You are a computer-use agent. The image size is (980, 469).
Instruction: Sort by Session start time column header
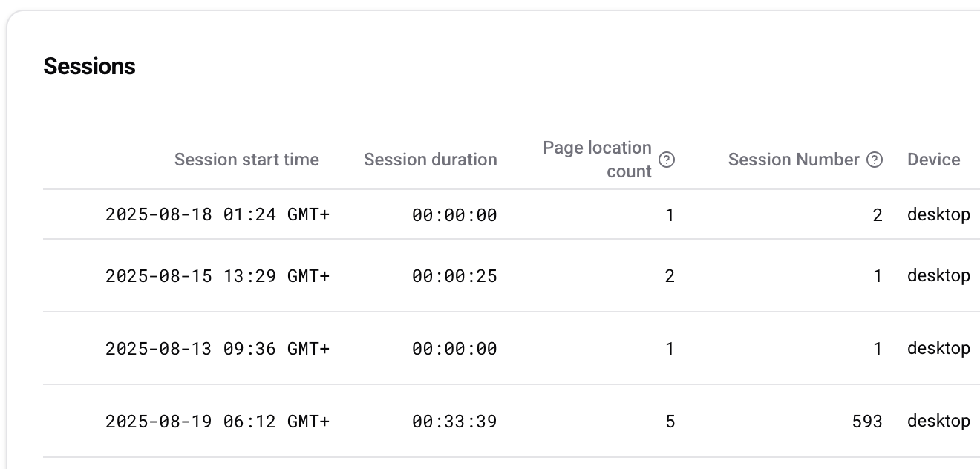246,160
